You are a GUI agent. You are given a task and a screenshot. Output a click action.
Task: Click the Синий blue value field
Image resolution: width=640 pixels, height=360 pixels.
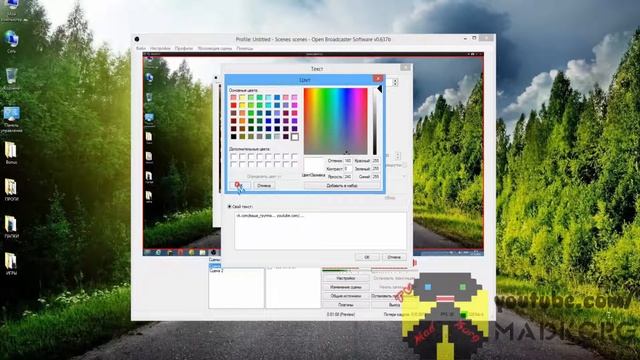point(376,177)
